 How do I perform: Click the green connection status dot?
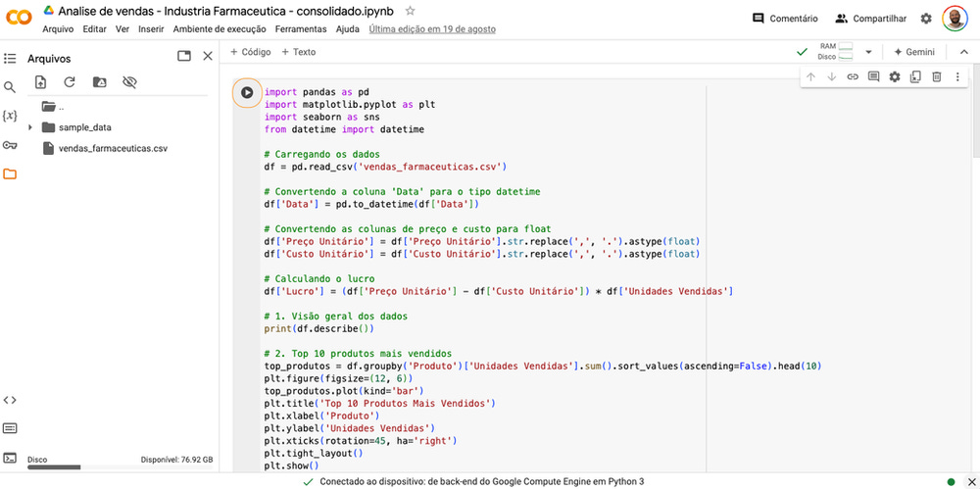[952, 481]
